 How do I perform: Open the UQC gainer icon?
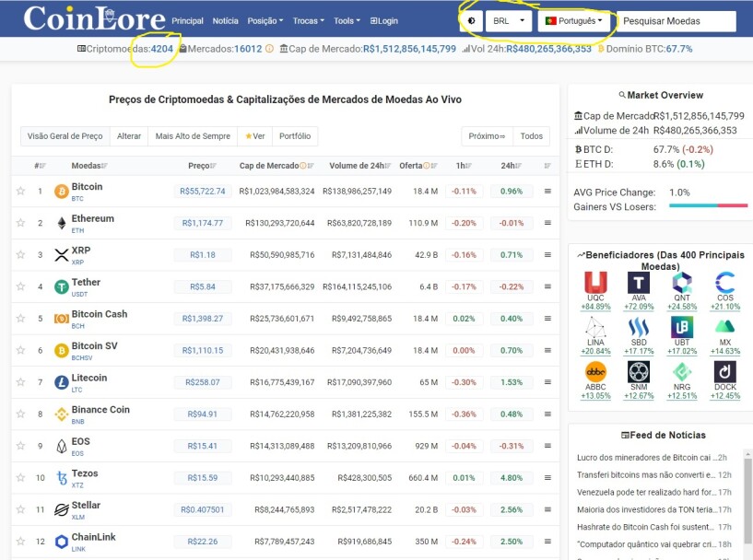coord(595,282)
